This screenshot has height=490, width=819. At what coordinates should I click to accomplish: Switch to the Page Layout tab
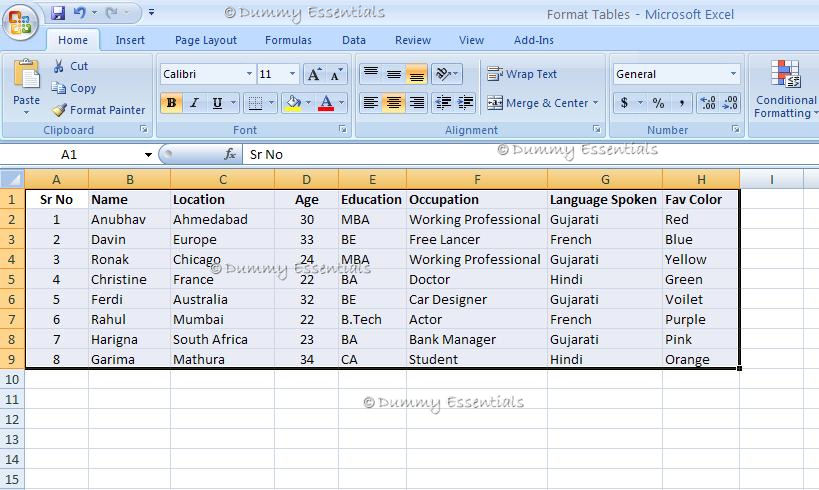pos(206,40)
